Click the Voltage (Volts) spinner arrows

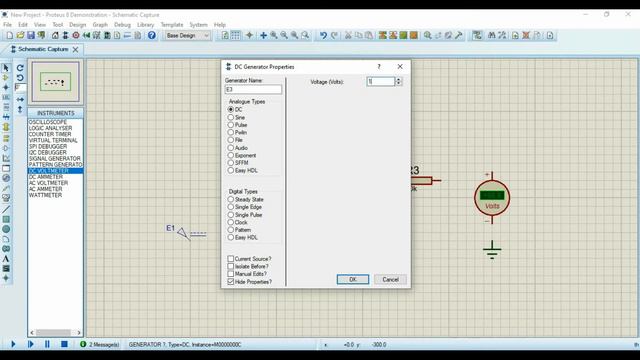pyautogui.click(x=398, y=82)
